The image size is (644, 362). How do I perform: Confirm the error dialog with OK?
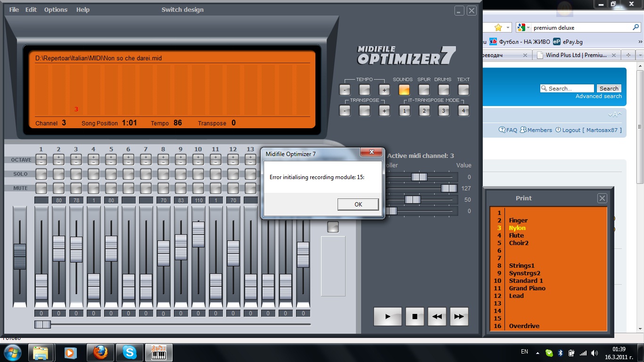click(358, 204)
